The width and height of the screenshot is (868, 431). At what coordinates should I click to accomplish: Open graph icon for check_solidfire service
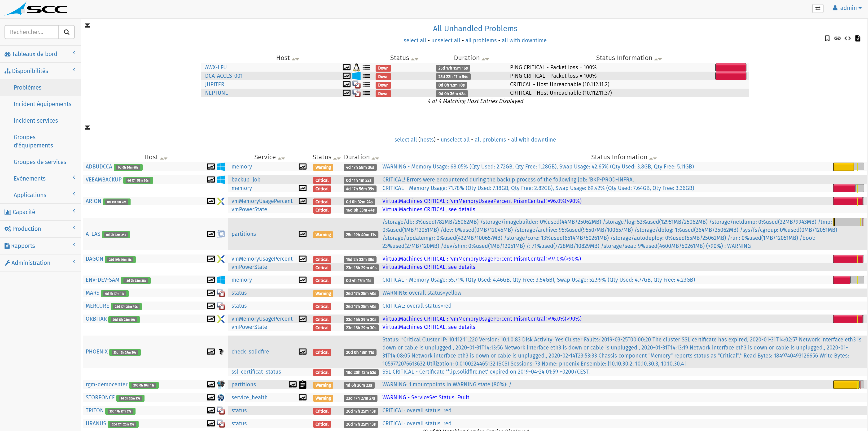(x=302, y=352)
